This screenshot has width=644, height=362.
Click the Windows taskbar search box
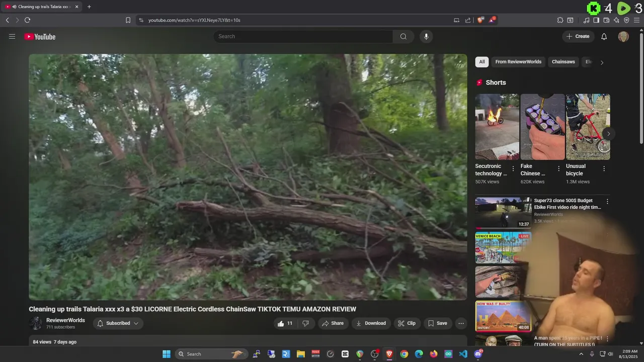click(x=212, y=354)
